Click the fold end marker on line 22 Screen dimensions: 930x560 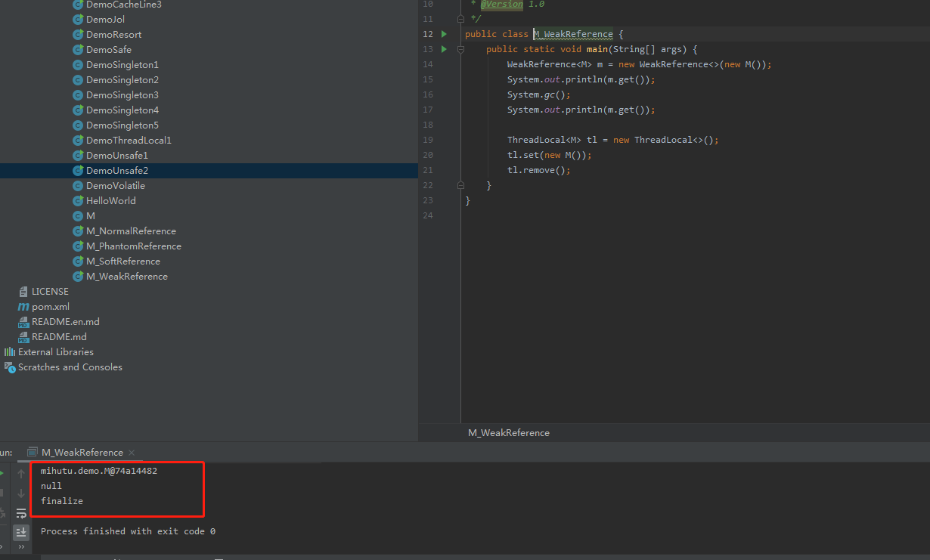point(460,185)
